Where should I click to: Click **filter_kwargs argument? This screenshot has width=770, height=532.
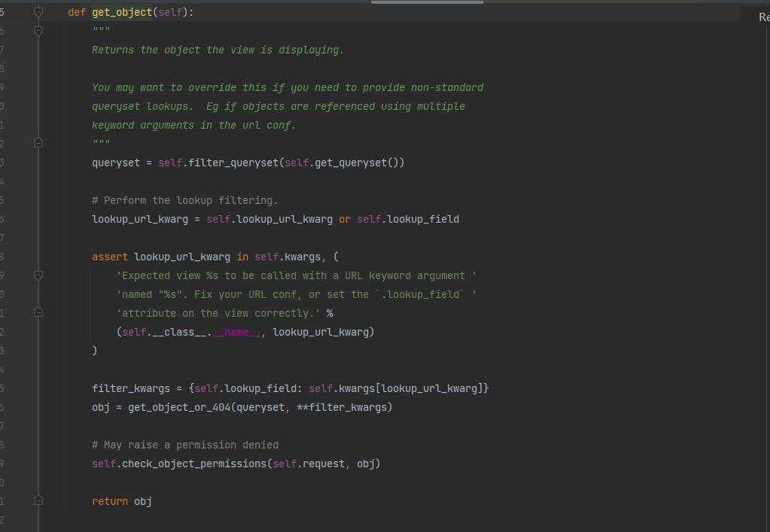(x=342, y=407)
